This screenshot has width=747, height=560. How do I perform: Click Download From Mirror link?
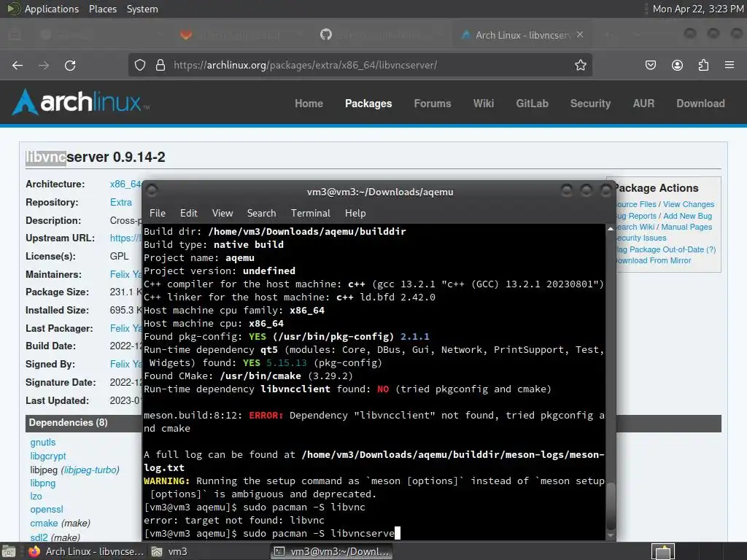coord(654,260)
